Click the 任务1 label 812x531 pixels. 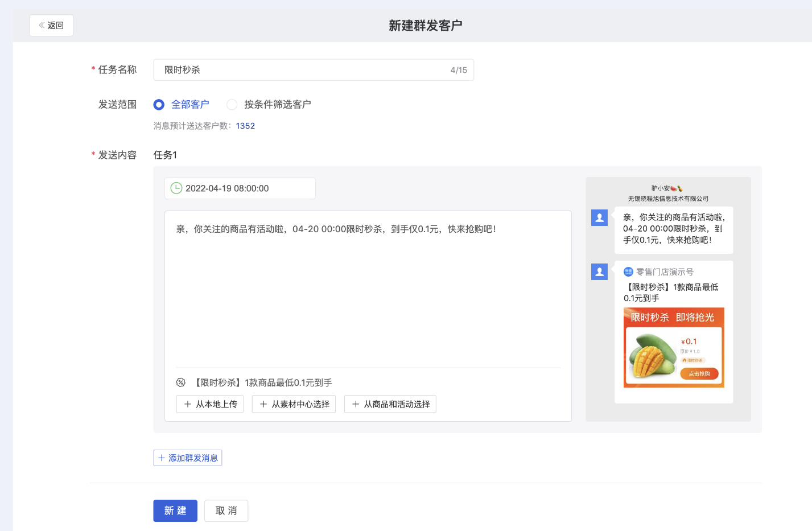pyautogui.click(x=166, y=155)
